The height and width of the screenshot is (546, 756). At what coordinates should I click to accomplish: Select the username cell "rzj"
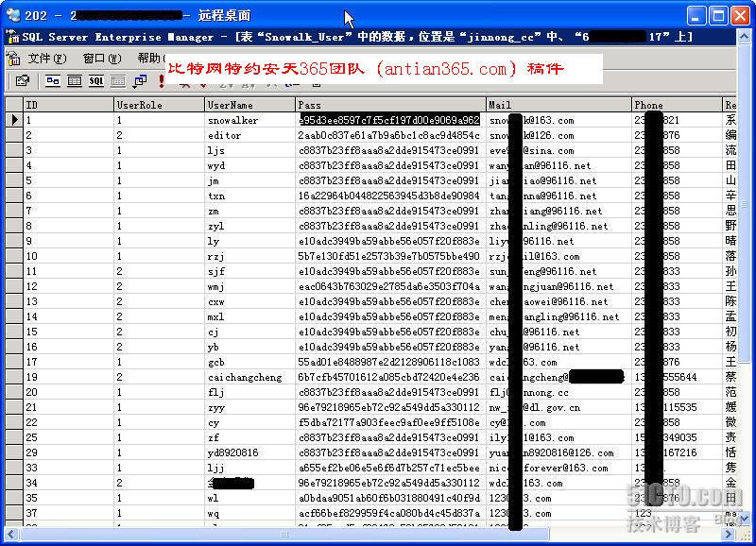click(249, 256)
